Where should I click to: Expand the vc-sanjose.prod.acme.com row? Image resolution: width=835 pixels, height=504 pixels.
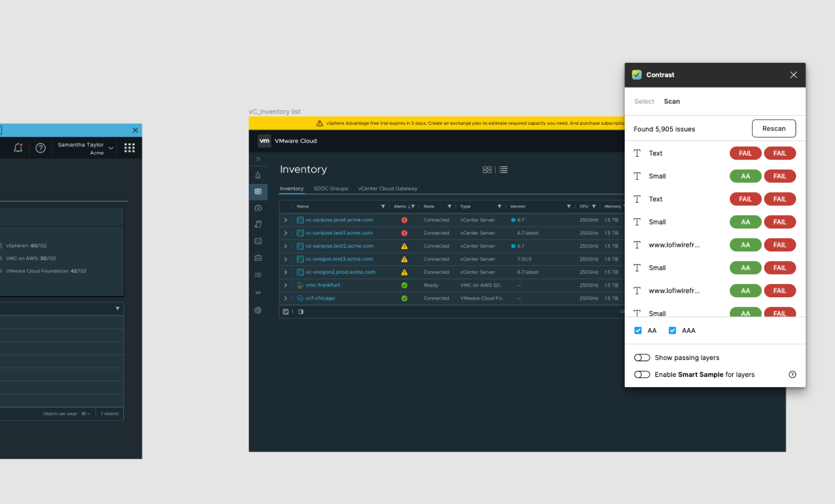tap(285, 220)
